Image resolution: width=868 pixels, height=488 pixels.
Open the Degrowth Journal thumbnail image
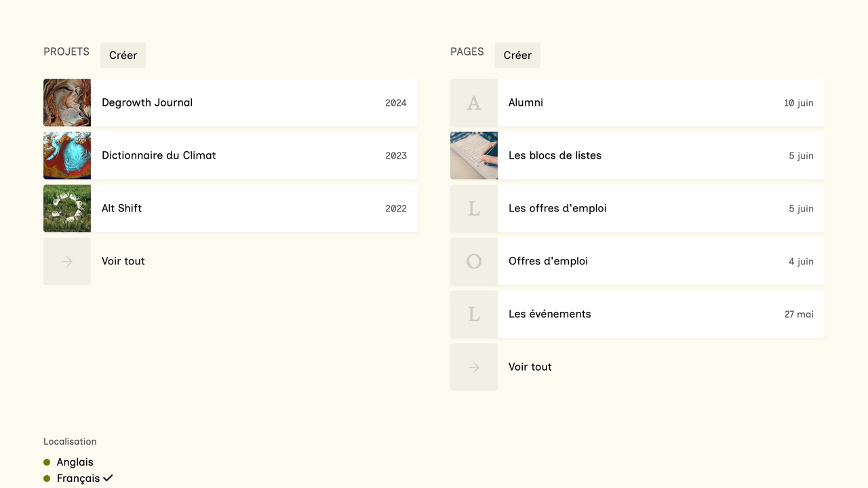tap(67, 102)
